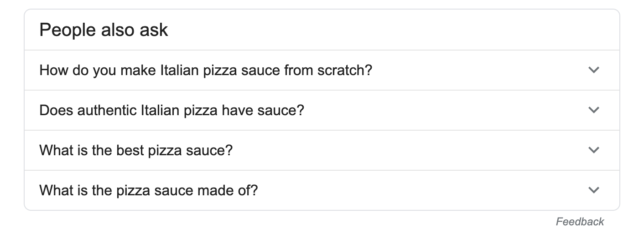The width and height of the screenshot is (644, 234).
Task: Click blank row area after 'made of?' text
Action: [x=410, y=190]
